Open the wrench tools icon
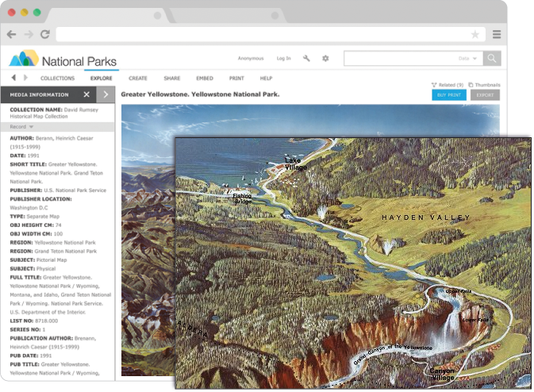This screenshot has width=534, height=392. coord(306,58)
